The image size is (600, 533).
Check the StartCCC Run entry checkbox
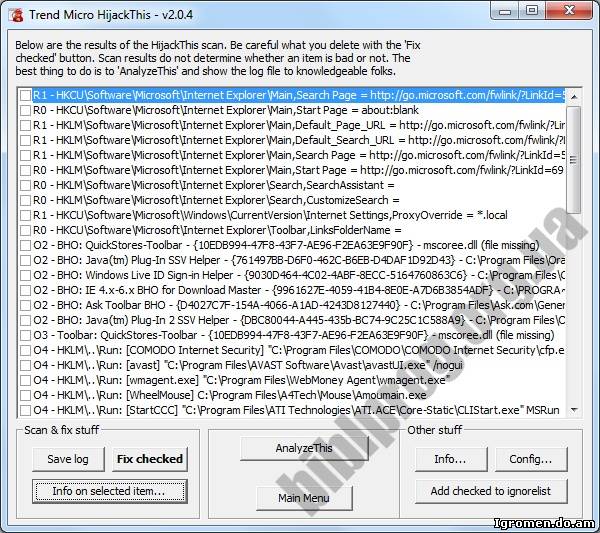coord(25,411)
